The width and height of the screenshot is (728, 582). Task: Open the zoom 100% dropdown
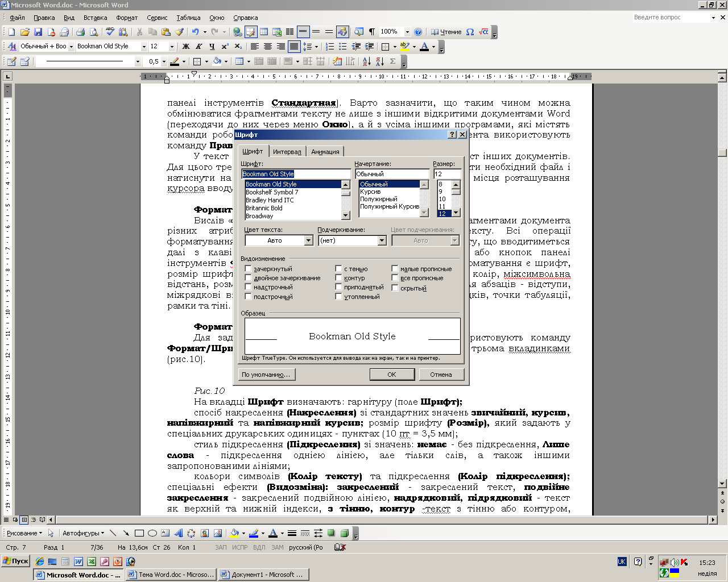click(407, 32)
